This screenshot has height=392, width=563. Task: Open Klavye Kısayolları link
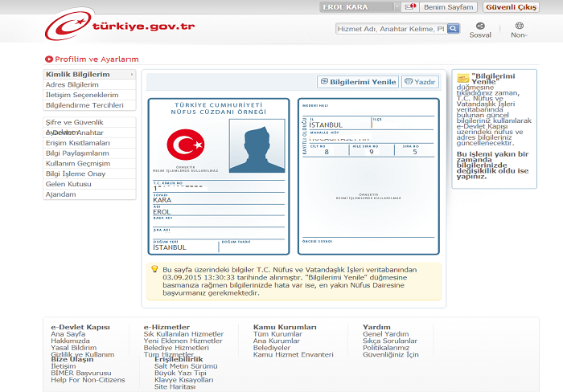183,380
